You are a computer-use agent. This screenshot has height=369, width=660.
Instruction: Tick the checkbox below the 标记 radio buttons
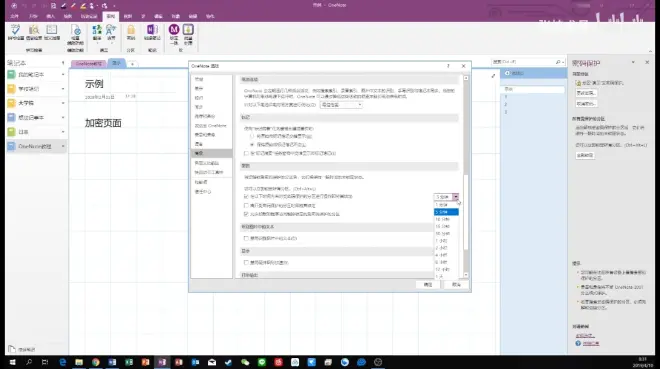(x=246, y=153)
